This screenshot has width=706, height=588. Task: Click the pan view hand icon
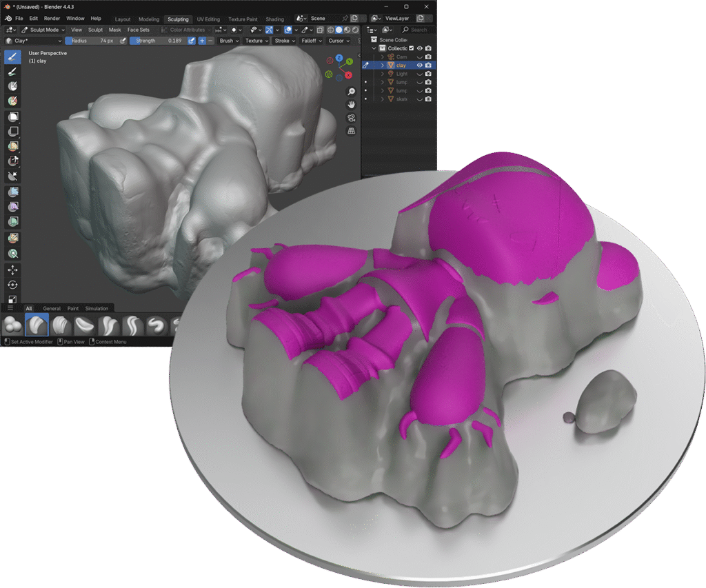[351, 105]
